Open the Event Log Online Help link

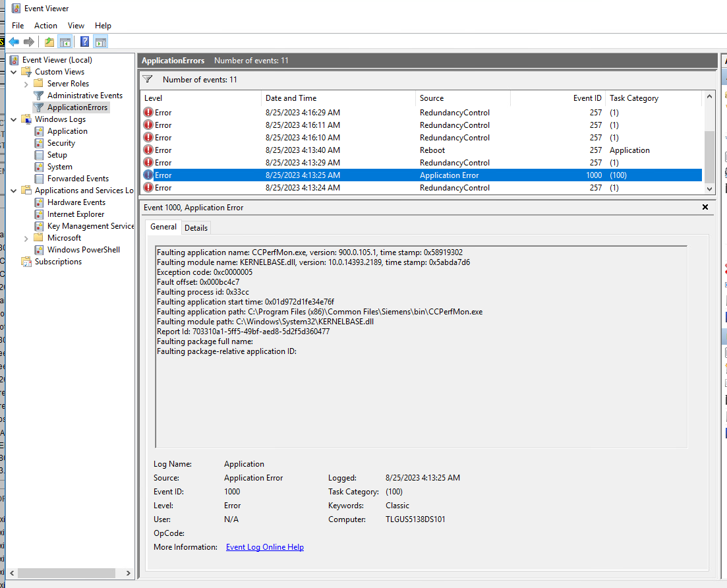[264, 547]
